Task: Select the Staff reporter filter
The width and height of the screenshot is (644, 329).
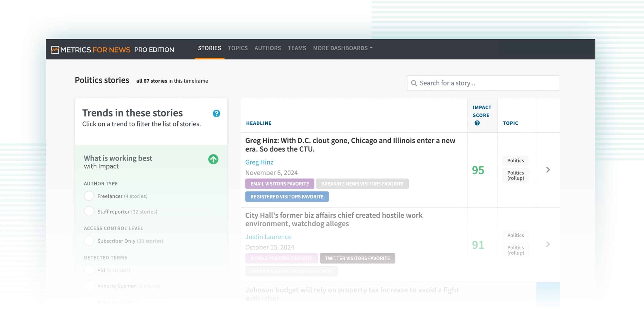Action: click(89, 211)
